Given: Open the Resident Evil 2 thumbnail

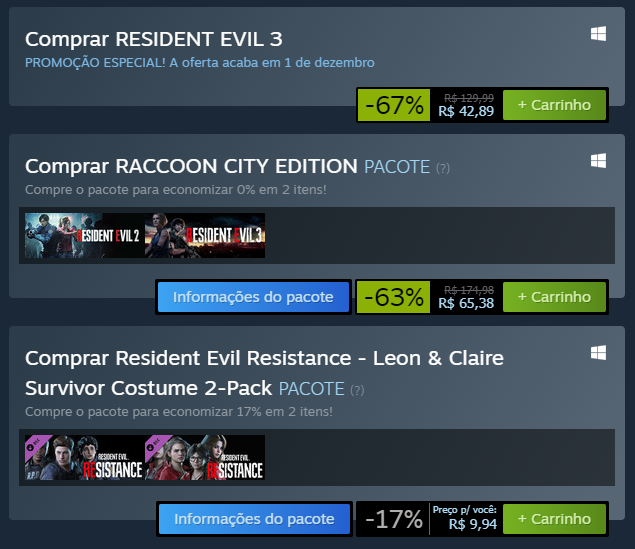Looking at the screenshot, I should (x=84, y=235).
